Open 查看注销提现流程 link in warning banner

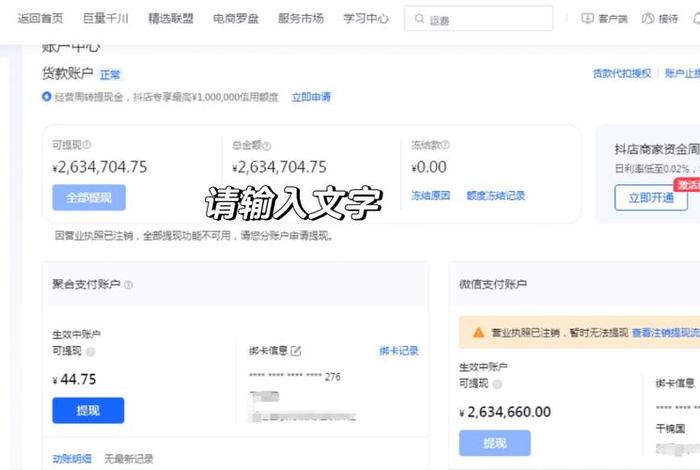click(666, 333)
